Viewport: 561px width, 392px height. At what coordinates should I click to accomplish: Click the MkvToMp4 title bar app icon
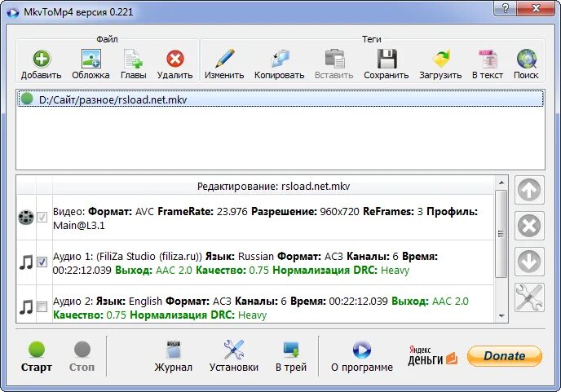coord(13,12)
